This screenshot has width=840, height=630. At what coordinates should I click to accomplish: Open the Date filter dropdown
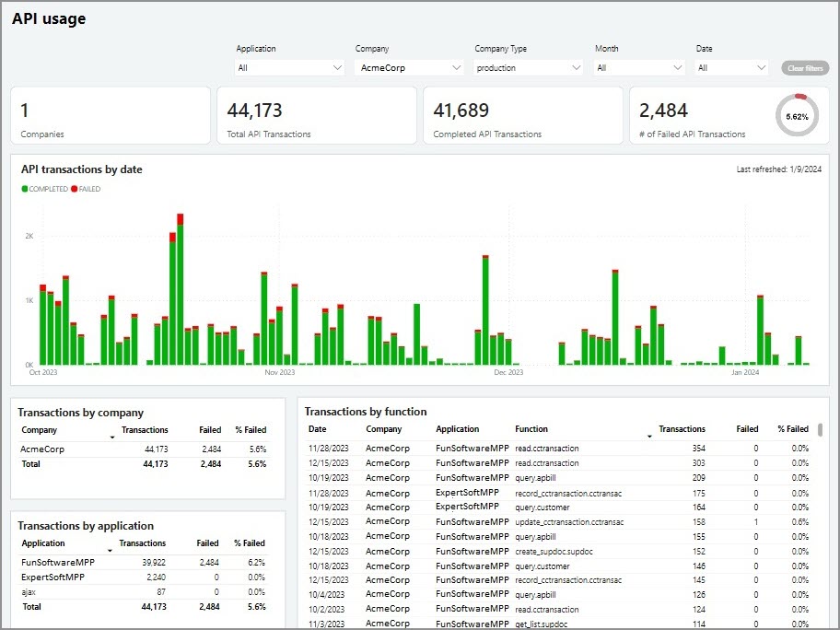732,68
